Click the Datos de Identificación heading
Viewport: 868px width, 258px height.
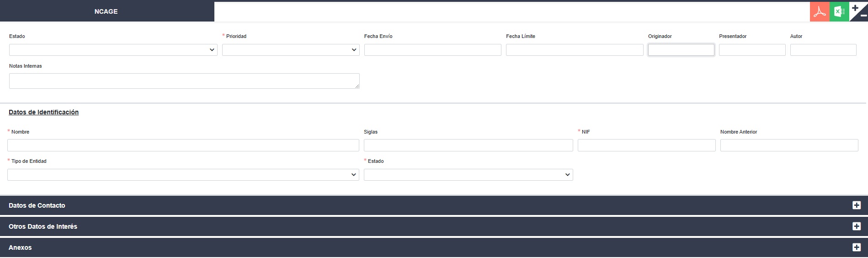pyautogui.click(x=44, y=112)
